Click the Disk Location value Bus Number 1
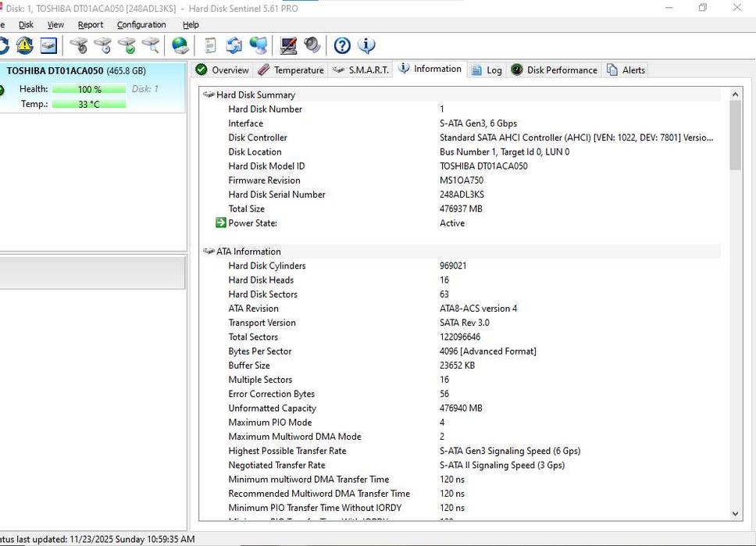Image resolution: width=756 pixels, height=546 pixels. (x=505, y=152)
